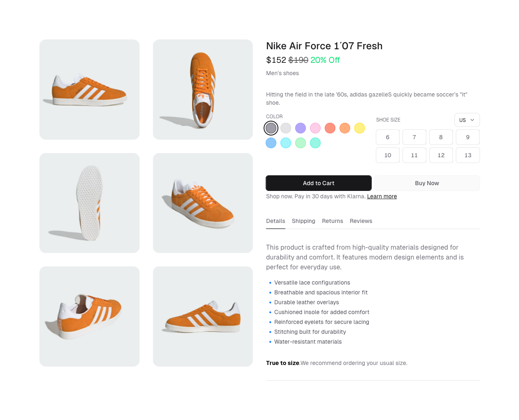Switch to the Shipping tab

(303, 221)
